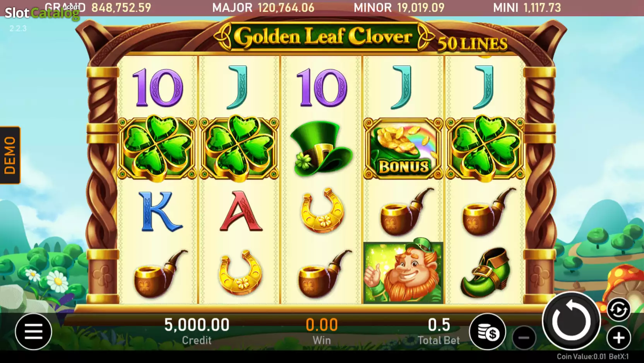
Task: Click the green buckled shoe symbol
Action: [485, 272]
